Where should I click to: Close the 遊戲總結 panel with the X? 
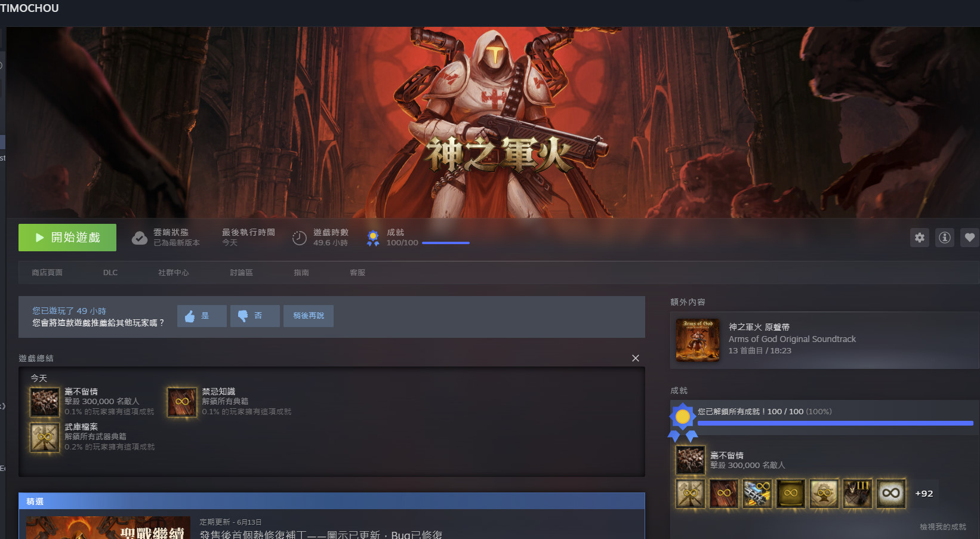(636, 358)
